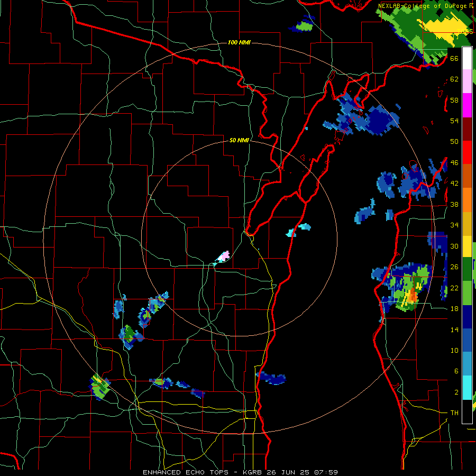
Task: Select the cyan swatch in the color bar
Action: [467, 388]
